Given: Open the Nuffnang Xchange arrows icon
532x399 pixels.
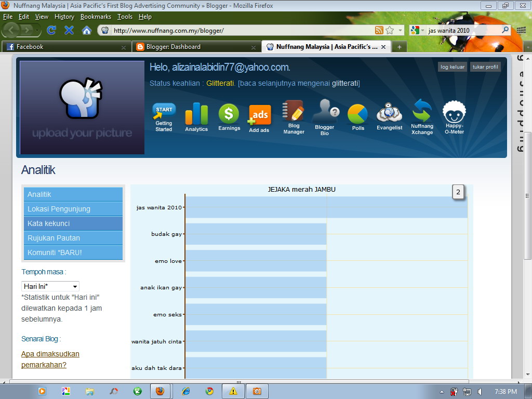Looking at the screenshot, I should (422, 117).
